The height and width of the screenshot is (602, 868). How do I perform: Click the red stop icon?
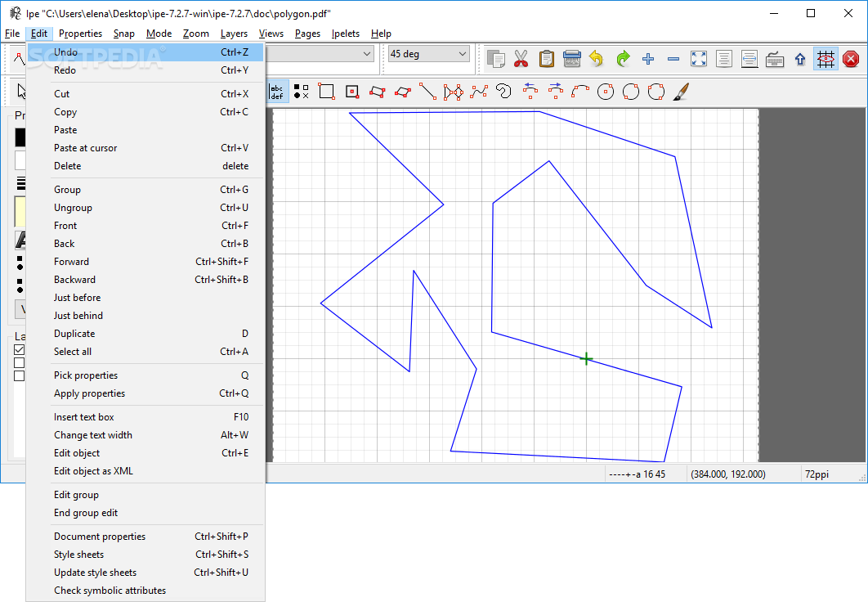(x=851, y=59)
